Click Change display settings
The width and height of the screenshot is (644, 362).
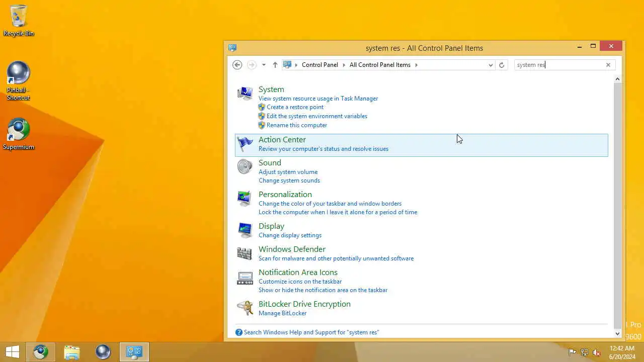point(290,235)
